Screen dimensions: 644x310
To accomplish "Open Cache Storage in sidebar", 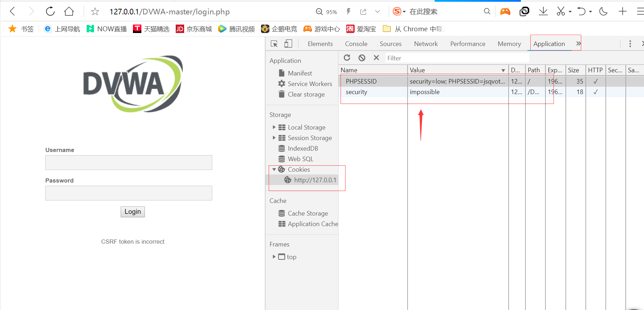I will click(x=308, y=213).
